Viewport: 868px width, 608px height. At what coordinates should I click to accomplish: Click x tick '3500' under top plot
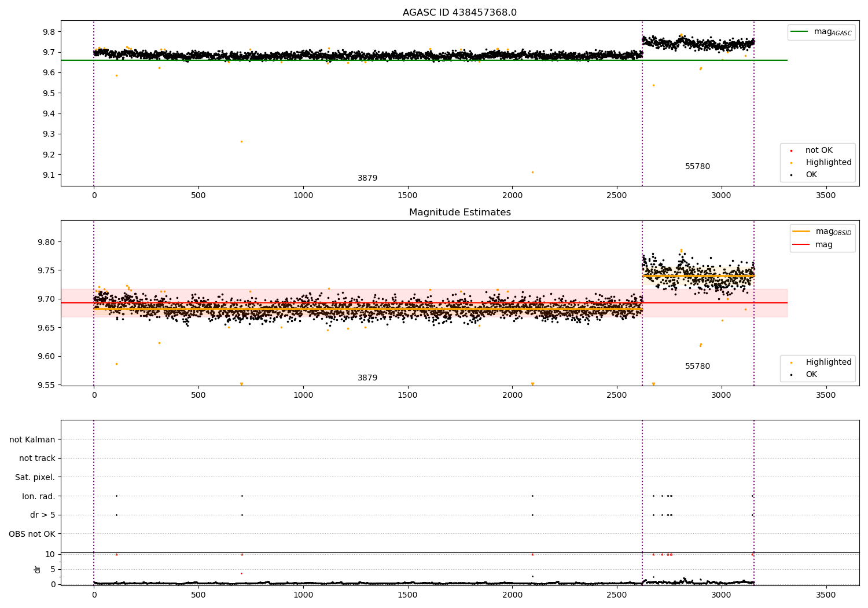pyautogui.click(x=826, y=196)
